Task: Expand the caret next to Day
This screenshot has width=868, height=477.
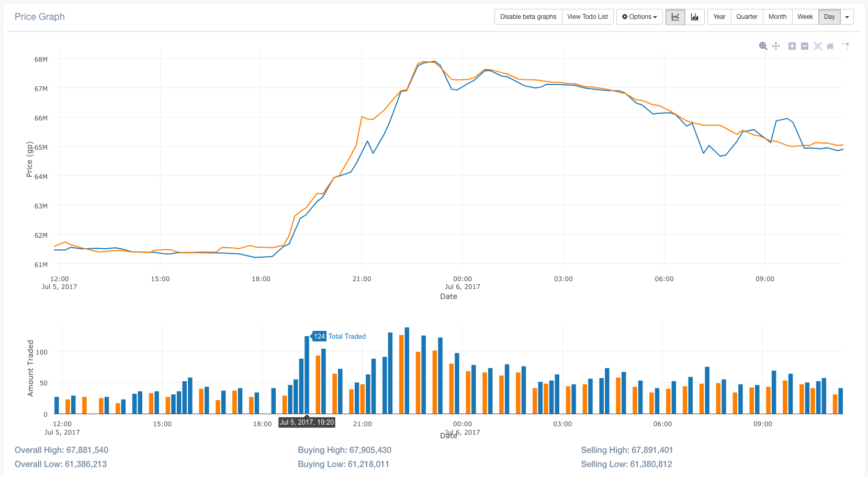Action: click(847, 17)
